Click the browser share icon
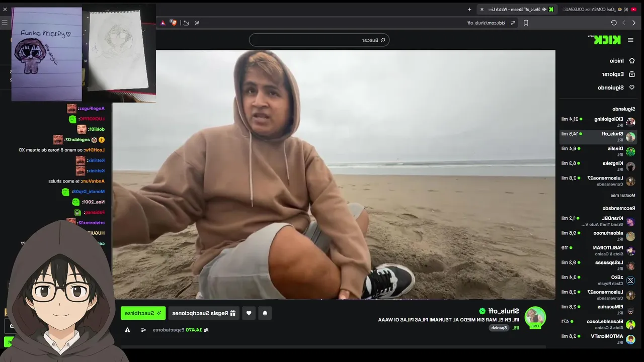This screenshot has height=362, width=644. click(x=186, y=23)
